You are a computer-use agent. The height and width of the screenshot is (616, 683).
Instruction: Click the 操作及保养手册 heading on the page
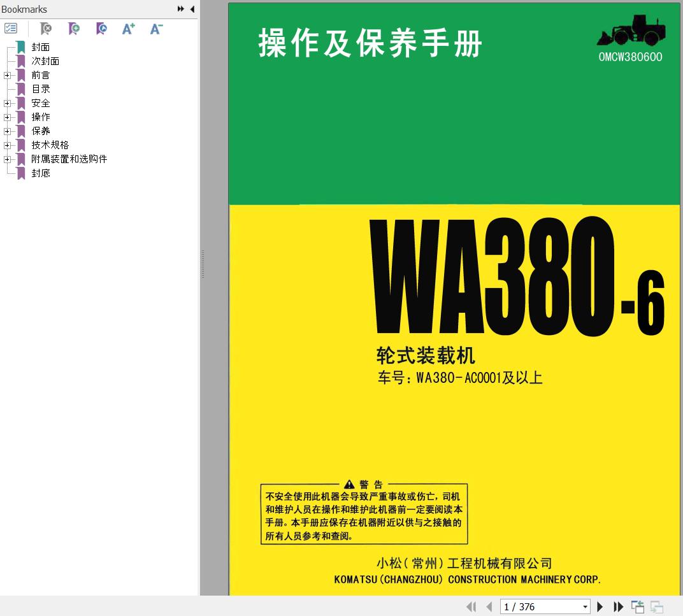coord(370,43)
